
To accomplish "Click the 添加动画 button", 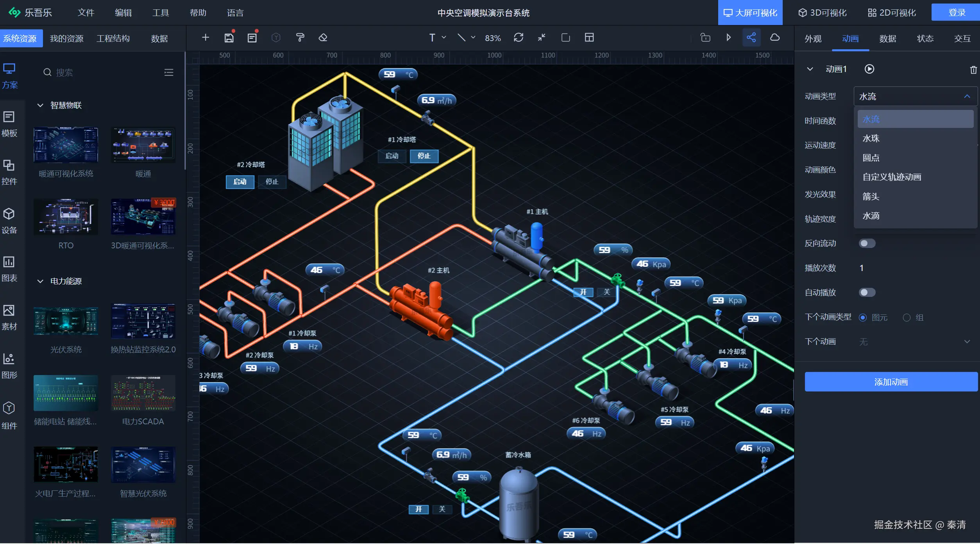I will [x=891, y=382].
